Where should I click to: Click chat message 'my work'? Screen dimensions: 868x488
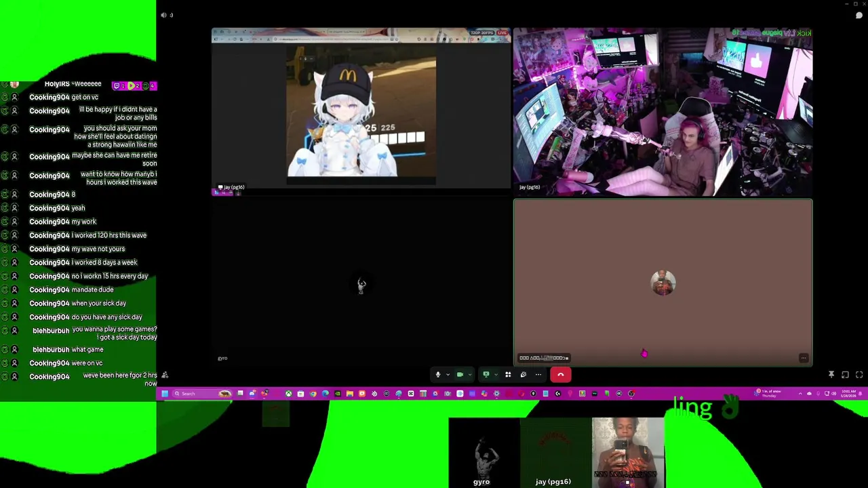coord(84,222)
